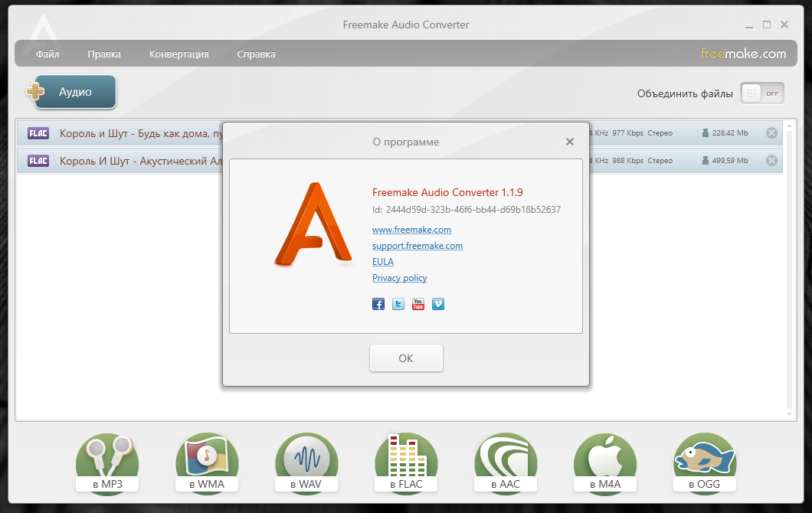Close the О программе dialog

[570, 142]
